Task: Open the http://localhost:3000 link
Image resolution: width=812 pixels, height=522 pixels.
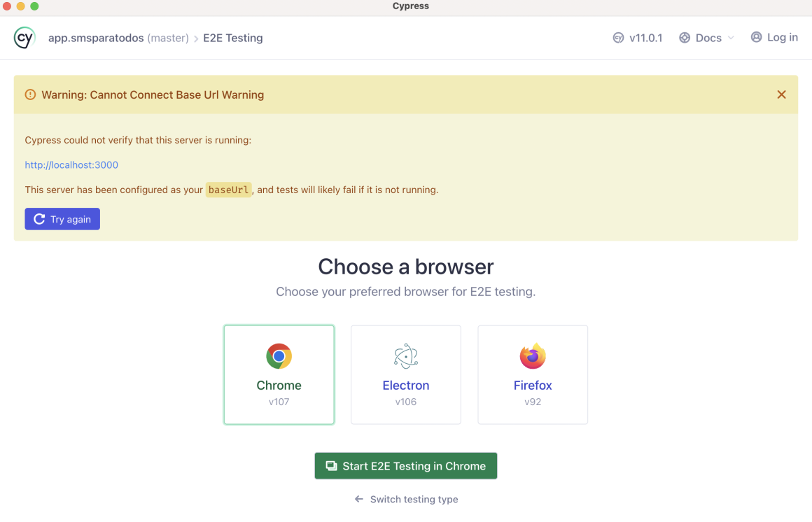Action: tap(71, 164)
